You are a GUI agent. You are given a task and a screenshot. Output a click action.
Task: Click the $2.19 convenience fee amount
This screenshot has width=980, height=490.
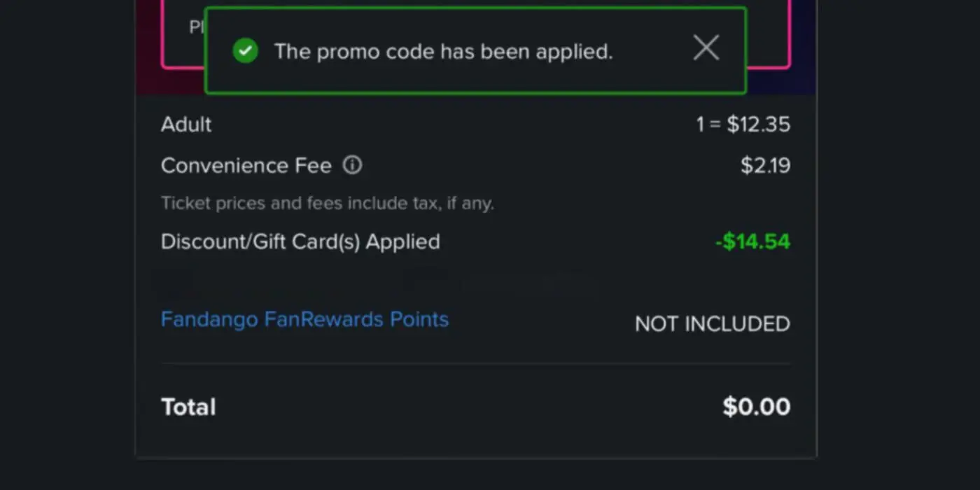[765, 165]
